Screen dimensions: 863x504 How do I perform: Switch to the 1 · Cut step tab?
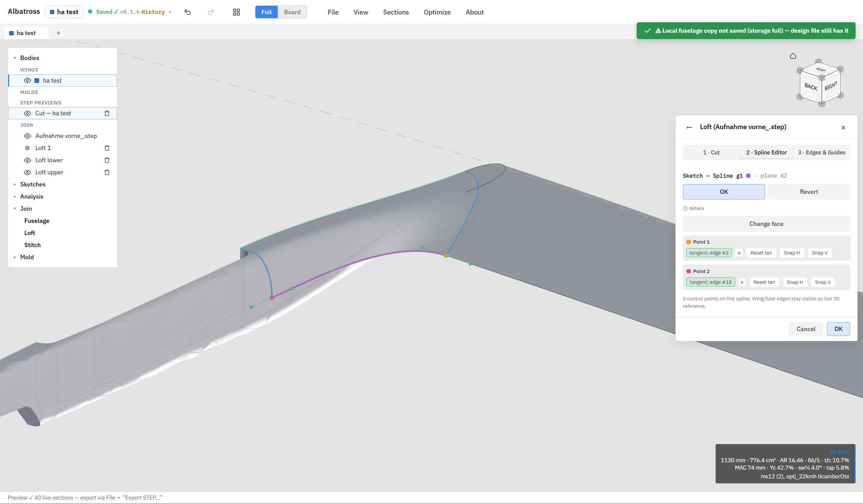711,152
